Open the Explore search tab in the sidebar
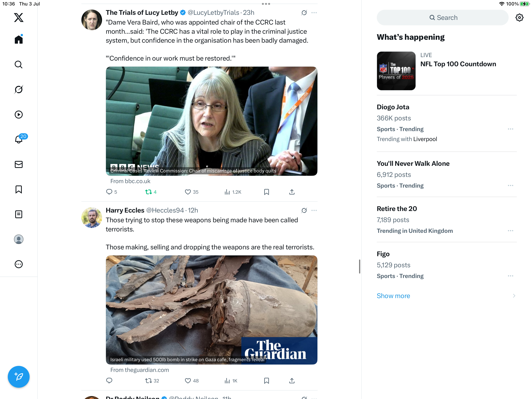The height and width of the screenshot is (399, 532). click(18, 64)
